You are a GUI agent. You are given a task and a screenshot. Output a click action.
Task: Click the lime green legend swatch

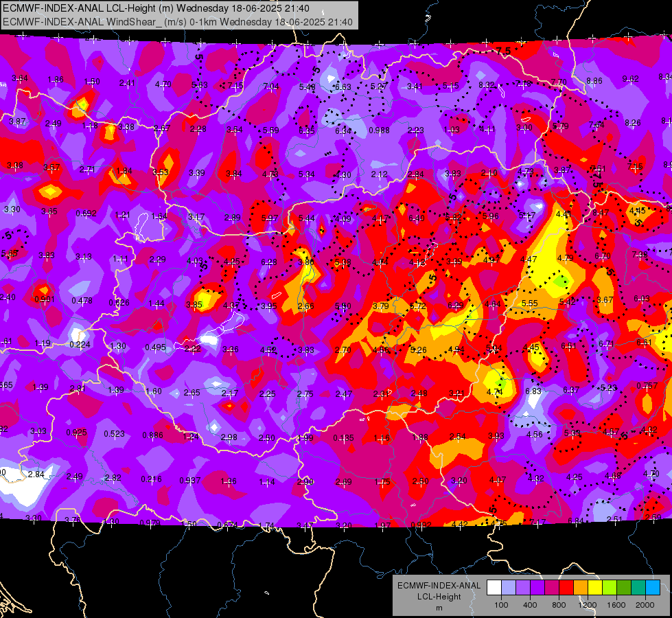pos(610,587)
